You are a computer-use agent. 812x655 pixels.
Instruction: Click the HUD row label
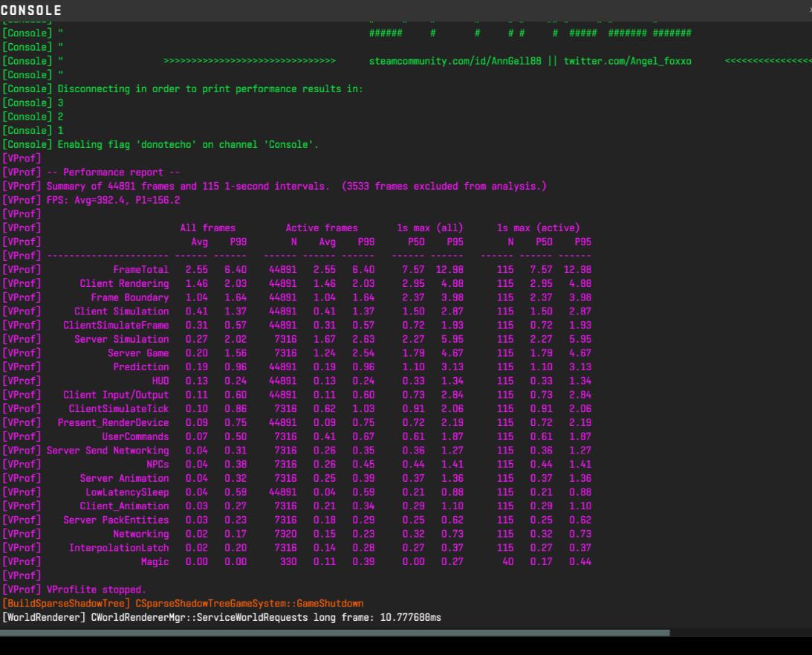pos(160,381)
